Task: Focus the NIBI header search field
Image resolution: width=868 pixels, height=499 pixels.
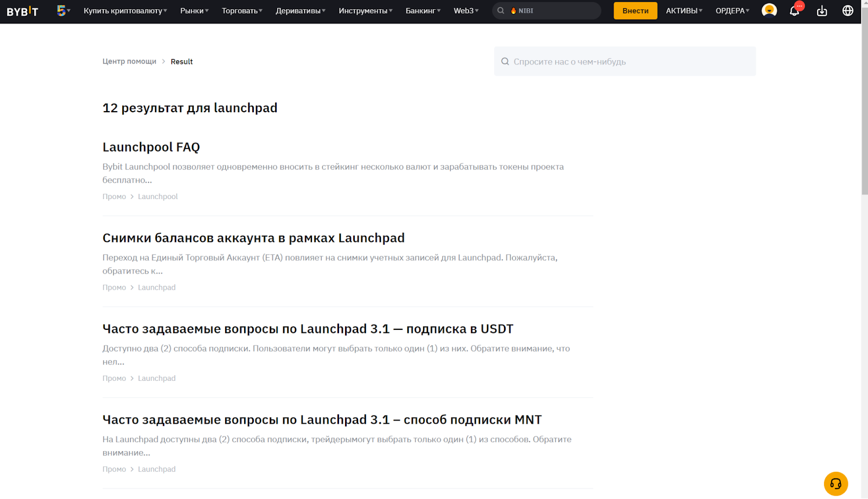Action: tap(546, 10)
